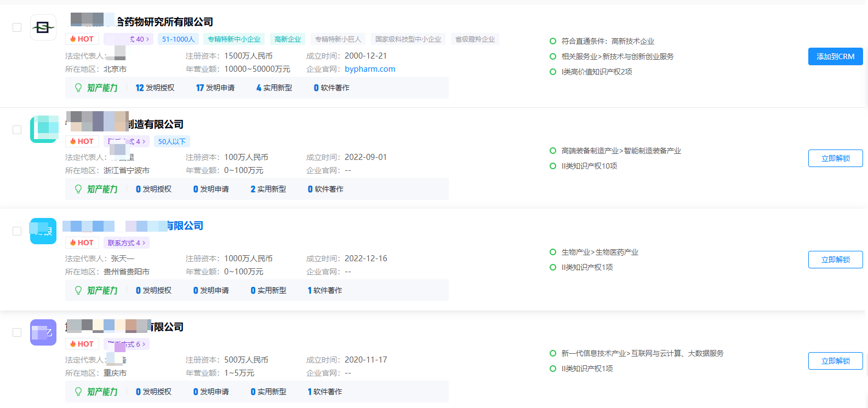Image resolution: width=868 pixels, height=408 pixels.
Task: Click the 知产能力 lightbulb icon in the first listing
Action: (x=78, y=88)
